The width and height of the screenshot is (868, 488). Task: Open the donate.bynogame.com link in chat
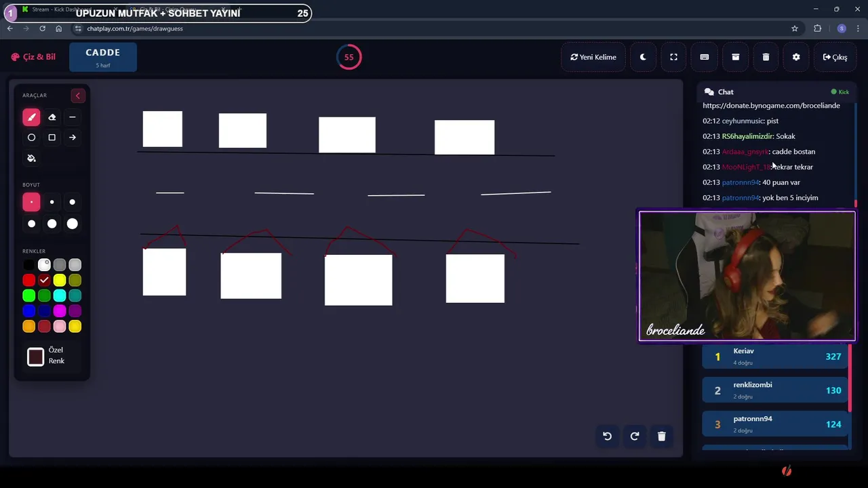771,106
